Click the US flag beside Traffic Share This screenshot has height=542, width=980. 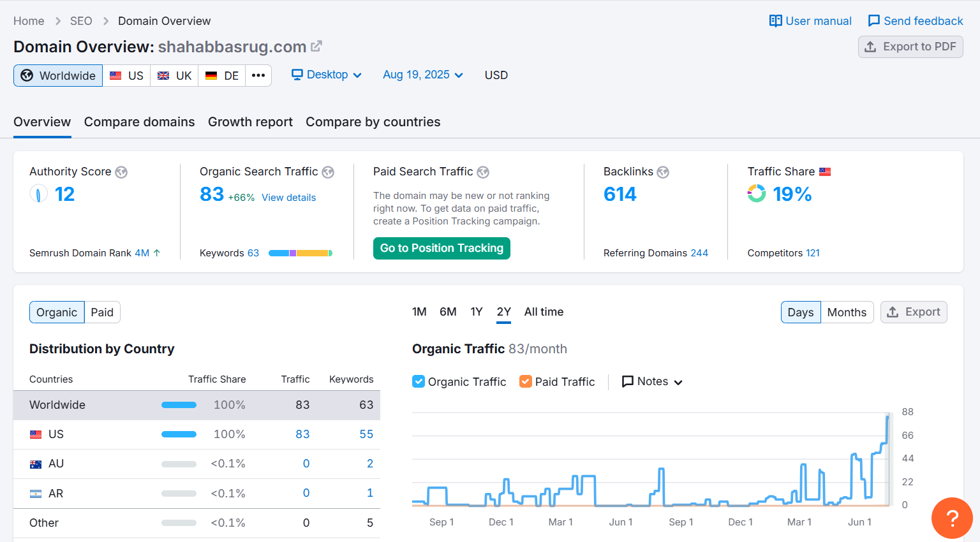(x=825, y=171)
